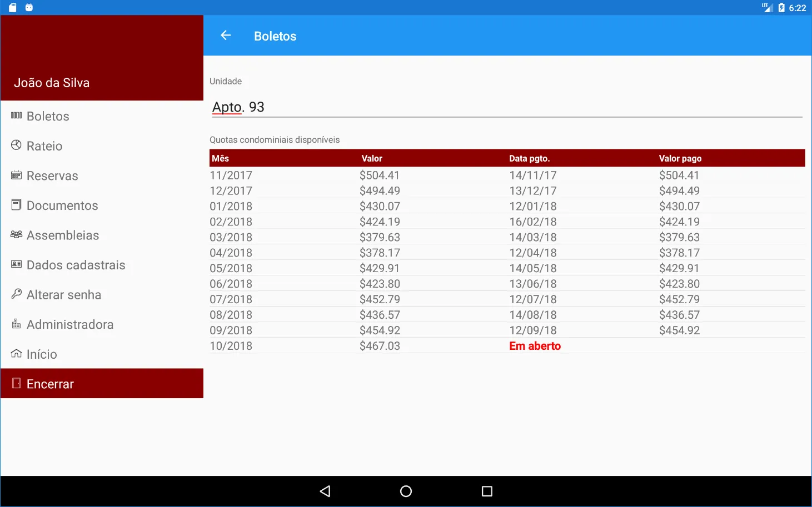
Task: Click the $452.79 amount in the Valor column
Action: coord(380,299)
